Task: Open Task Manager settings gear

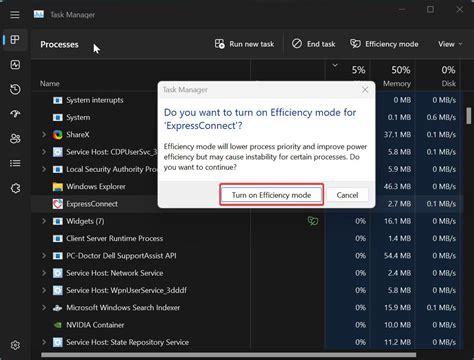Action: [x=15, y=345]
